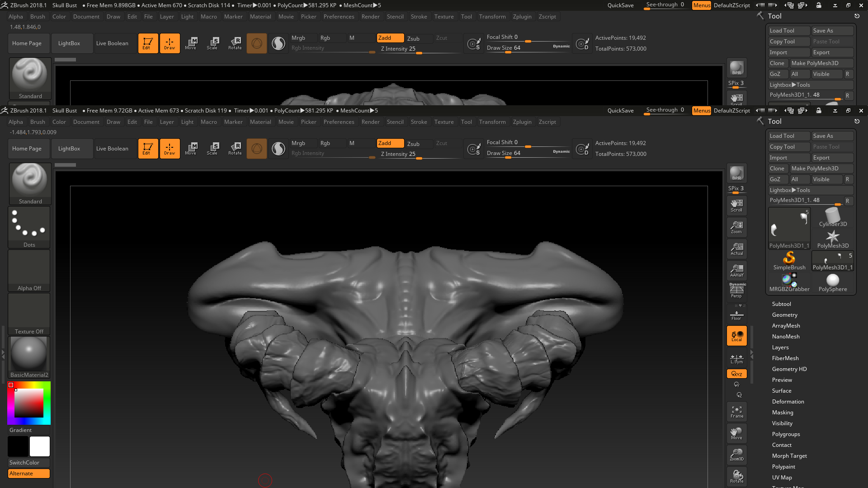
Task: Click the Draw Size slider in the front window
Action: coord(528,154)
